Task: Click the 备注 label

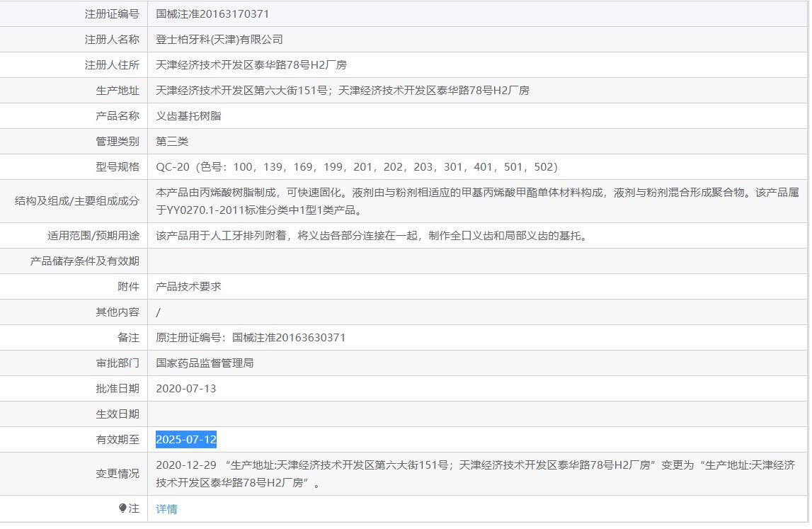Action: point(128,337)
